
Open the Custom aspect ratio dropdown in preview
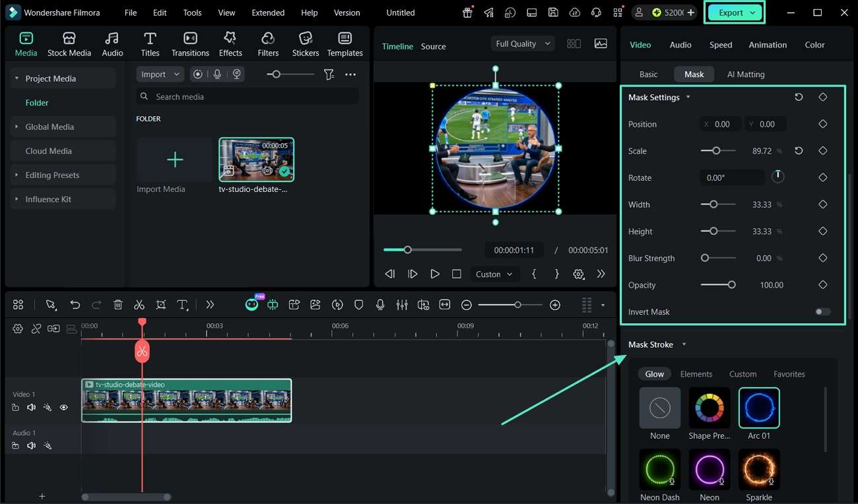494,274
